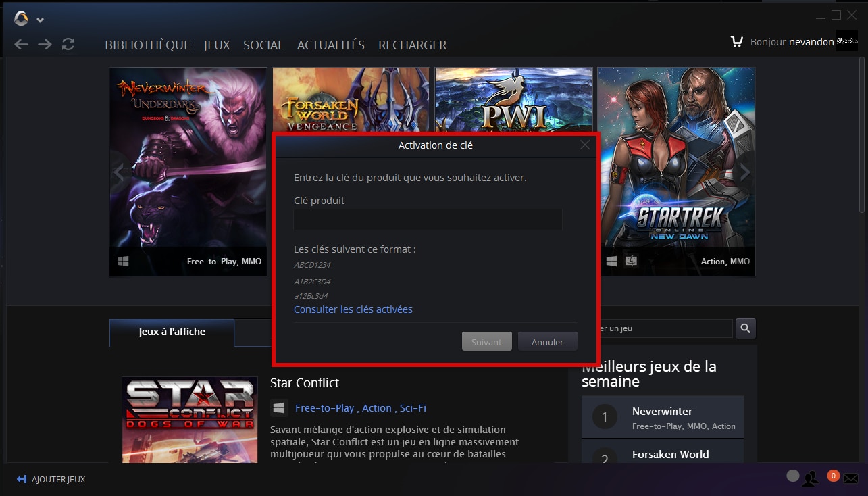Screen dimensions: 868x496
Task: Refresh the page with reload icon
Action: 68,45
